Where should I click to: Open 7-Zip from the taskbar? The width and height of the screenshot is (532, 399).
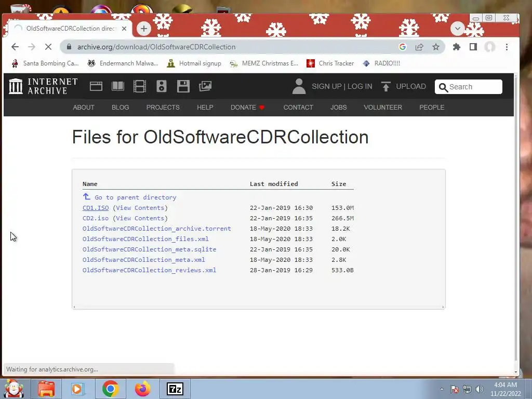pos(175,389)
